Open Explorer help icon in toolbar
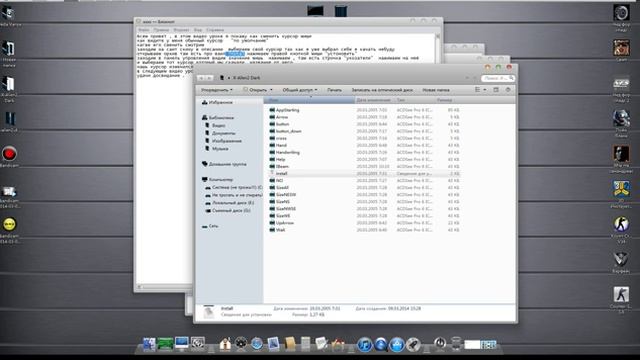 (x=508, y=89)
